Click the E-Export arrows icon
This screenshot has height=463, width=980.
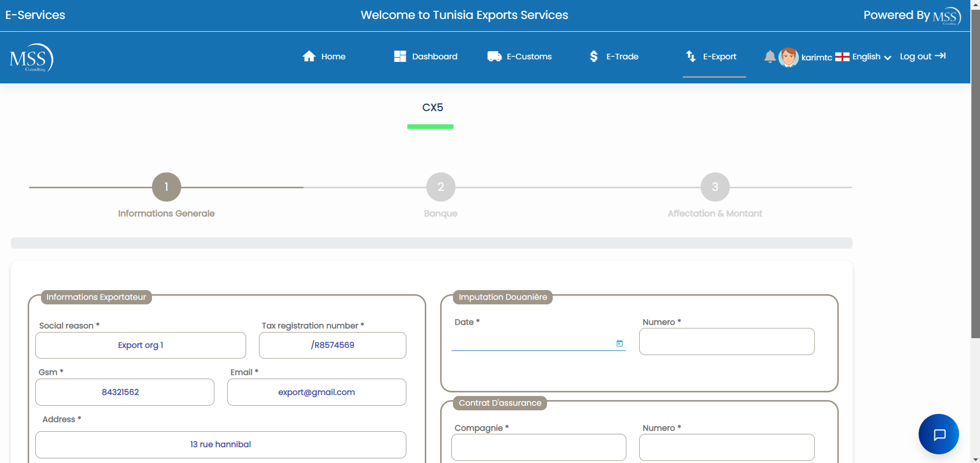click(x=691, y=56)
